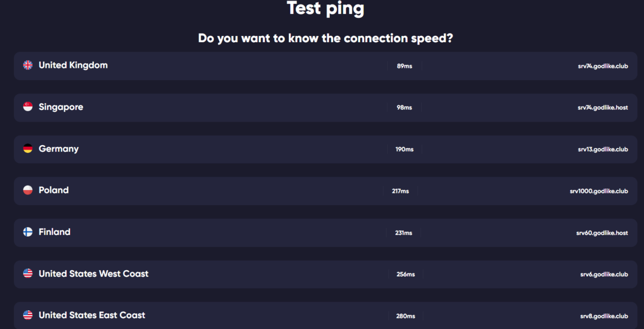This screenshot has width=644, height=329.
Task: Open the srv74.godlike.club server address
Action: tap(602, 66)
